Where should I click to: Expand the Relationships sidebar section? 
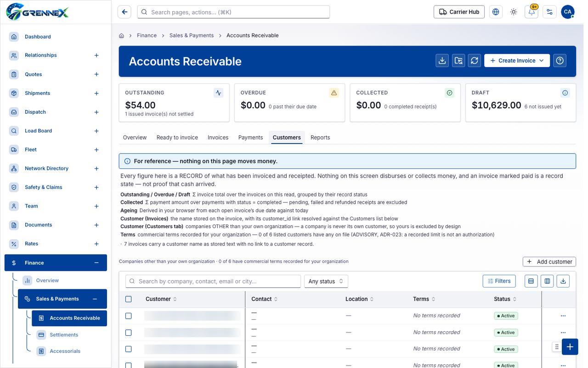pos(96,55)
